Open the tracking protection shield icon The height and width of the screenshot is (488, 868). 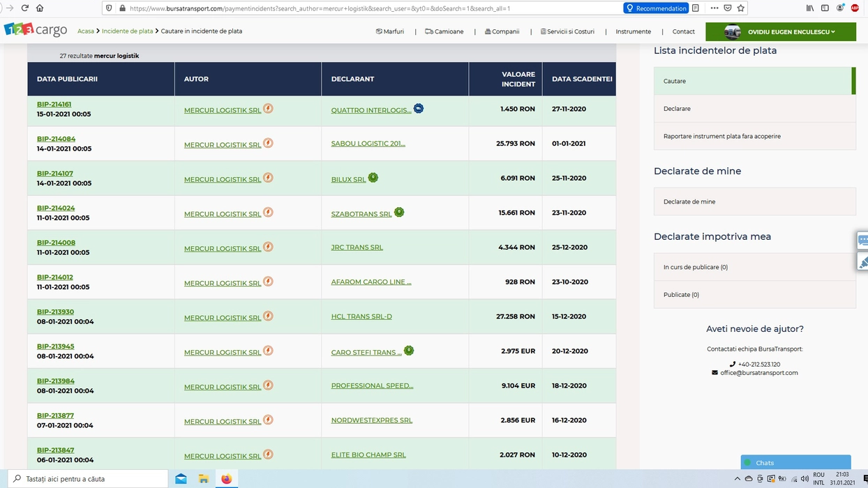(x=108, y=8)
